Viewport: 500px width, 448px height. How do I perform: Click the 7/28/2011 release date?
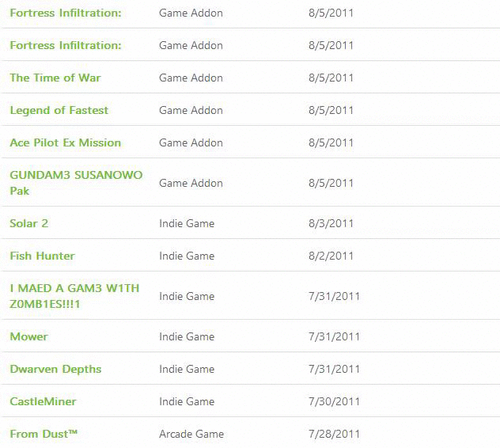pyautogui.click(x=334, y=434)
